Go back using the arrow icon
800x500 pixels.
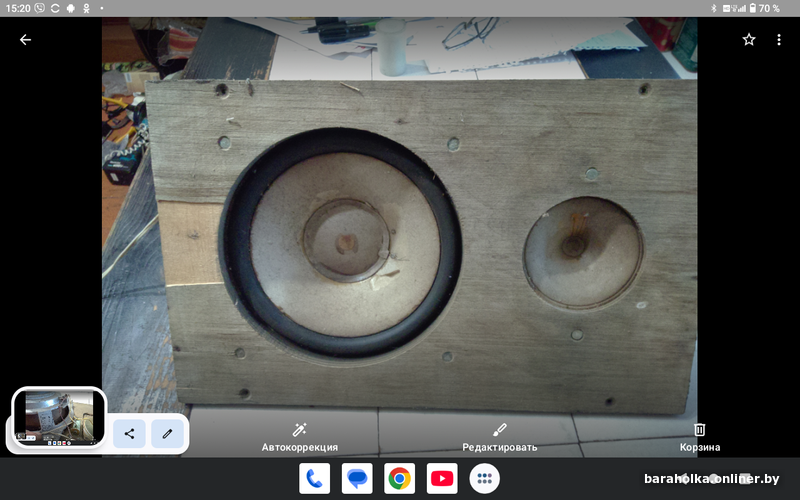coord(25,40)
